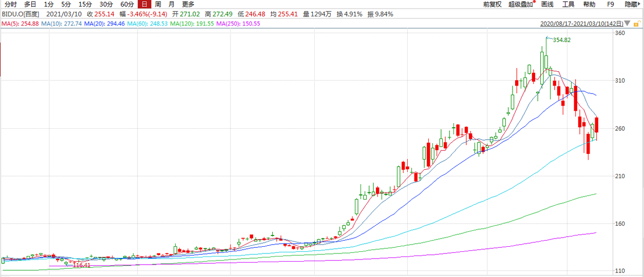Click the 116.41 lowest price marker
644x277 pixels.
(81, 265)
